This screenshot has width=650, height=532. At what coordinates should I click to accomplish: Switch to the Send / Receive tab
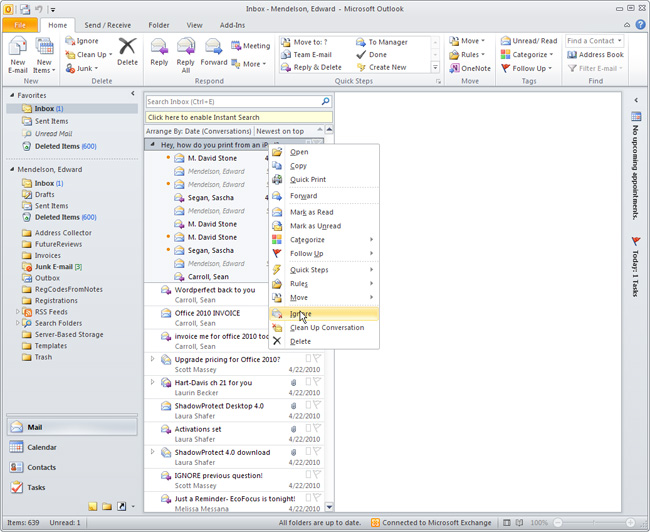tap(107, 25)
